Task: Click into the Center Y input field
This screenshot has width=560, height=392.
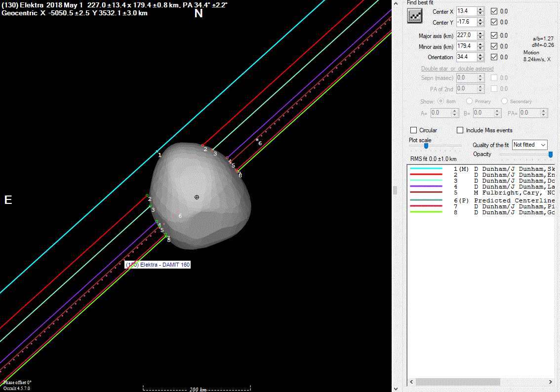Action: point(466,22)
